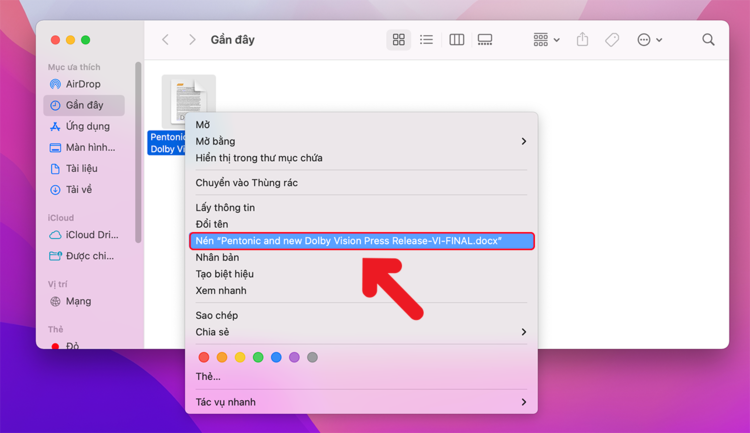Expand the Chia sẻ submenu

point(361,332)
